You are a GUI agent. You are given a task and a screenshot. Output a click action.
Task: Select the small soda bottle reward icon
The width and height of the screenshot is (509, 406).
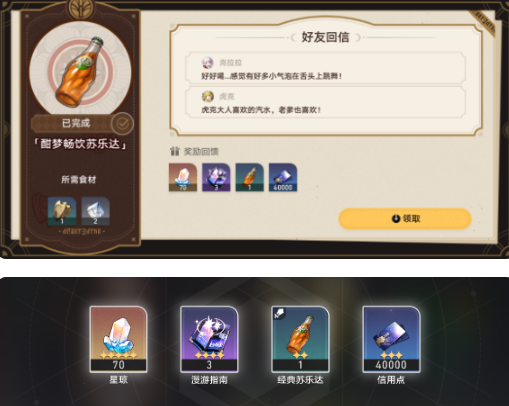click(249, 177)
